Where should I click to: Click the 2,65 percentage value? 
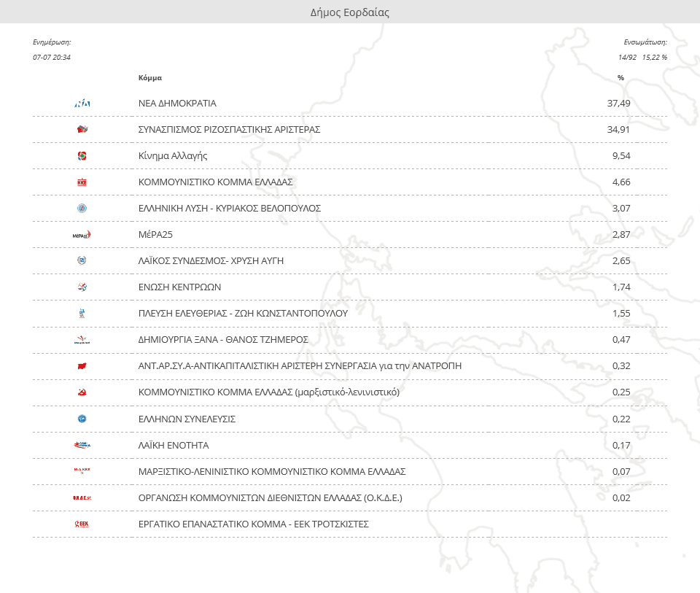point(621,261)
